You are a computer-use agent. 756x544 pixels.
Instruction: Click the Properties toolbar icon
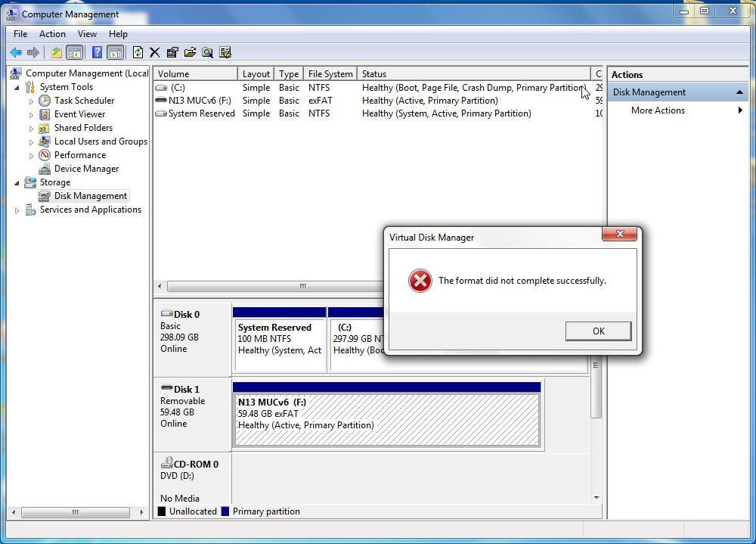tap(172, 52)
